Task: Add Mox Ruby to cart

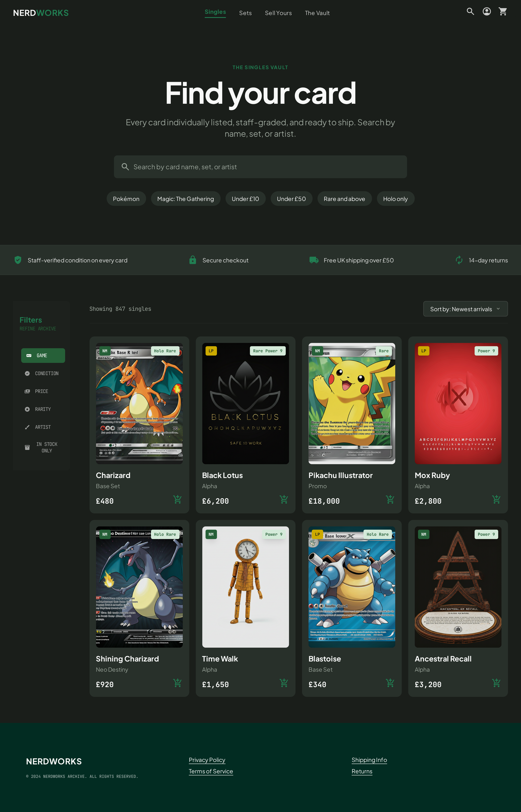Action: coord(496,499)
